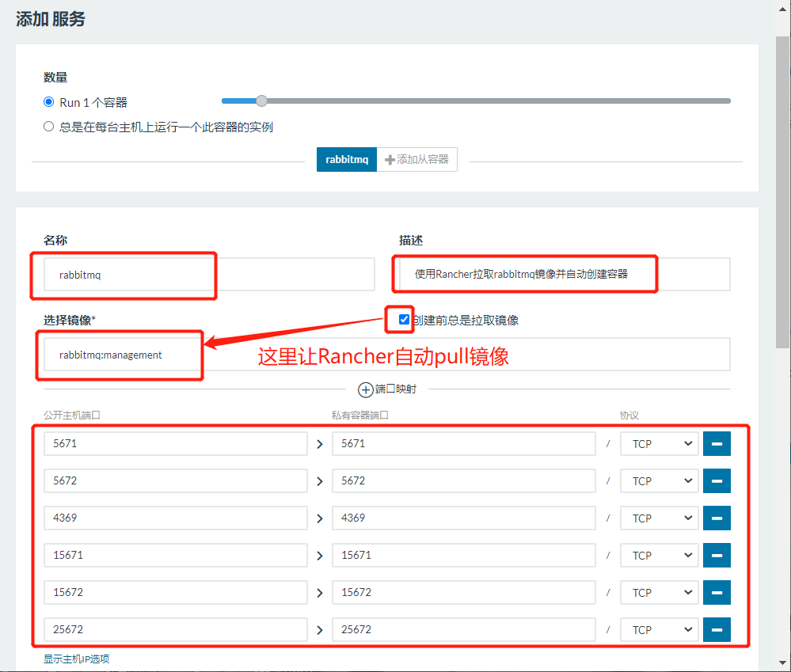Click the circled plus icon beside 端口映射

(x=365, y=389)
